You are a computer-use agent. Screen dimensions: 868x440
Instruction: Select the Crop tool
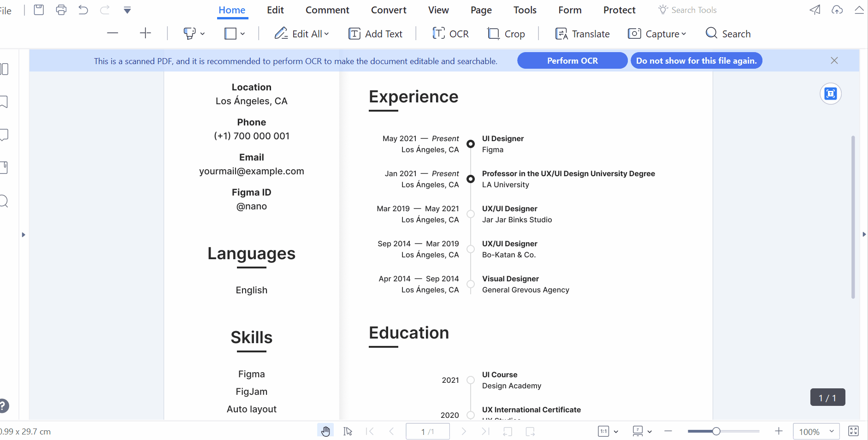tap(506, 34)
